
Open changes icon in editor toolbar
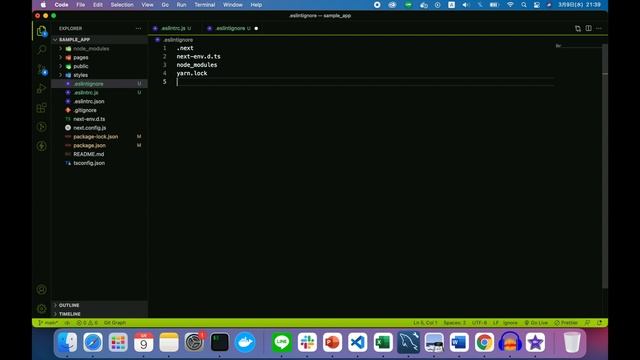coord(578,29)
